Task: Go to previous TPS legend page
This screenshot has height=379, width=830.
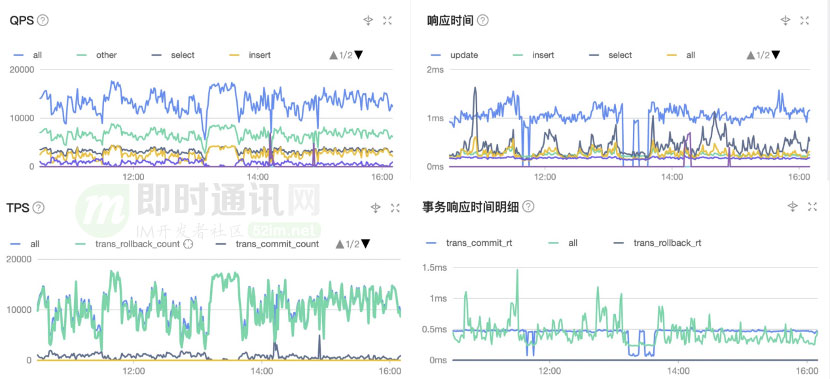Action: [x=340, y=244]
